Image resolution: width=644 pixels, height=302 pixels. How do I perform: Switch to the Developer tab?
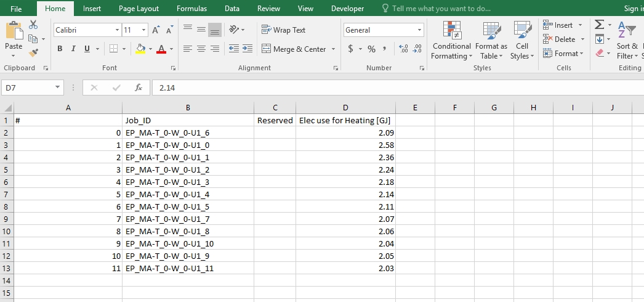click(347, 9)
